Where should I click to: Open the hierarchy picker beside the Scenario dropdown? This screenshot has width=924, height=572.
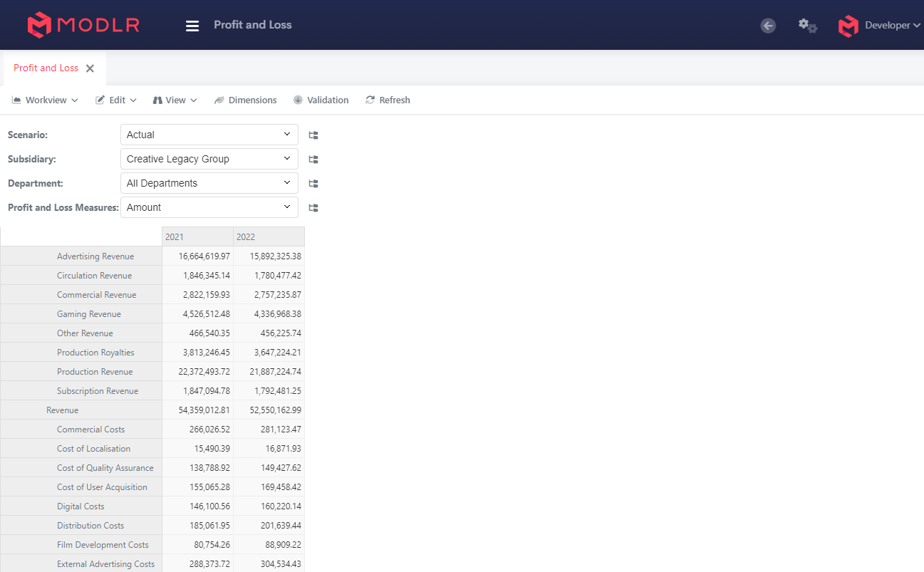pos(313,135)
